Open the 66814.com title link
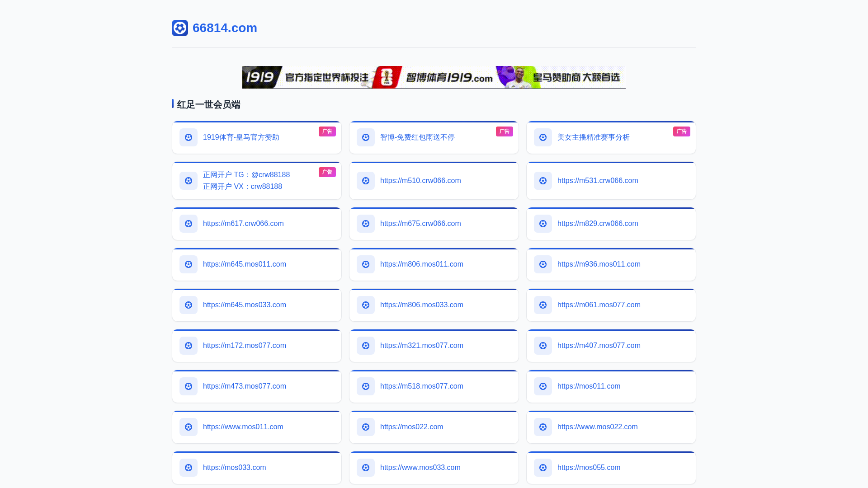 pyautogui.click(x=225, y=28)
